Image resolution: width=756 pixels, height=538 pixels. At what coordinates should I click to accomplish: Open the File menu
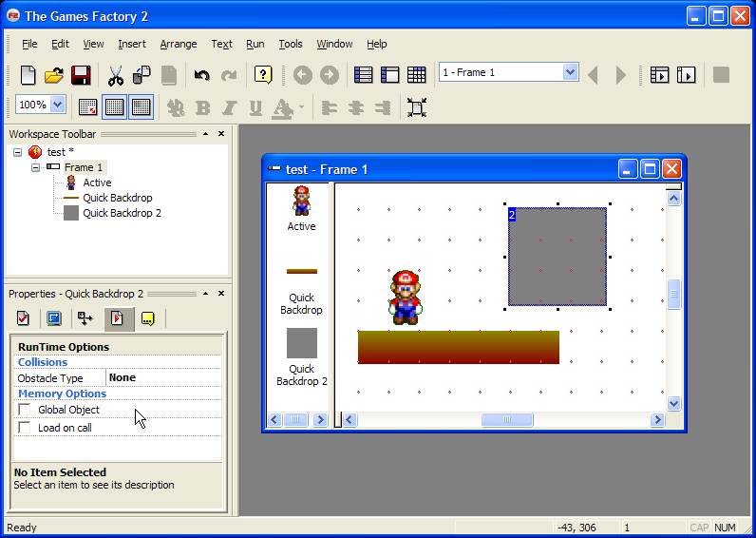click(29, 44)
